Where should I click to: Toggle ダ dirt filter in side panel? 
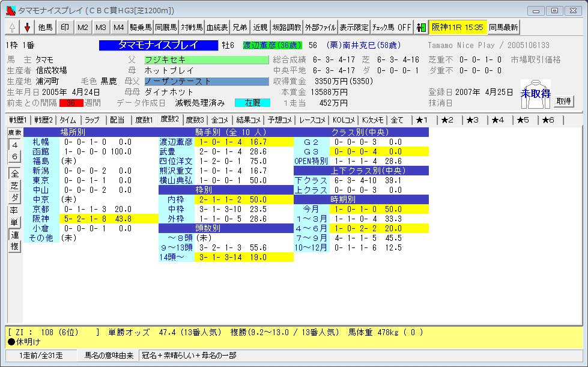tap(14, 198)
